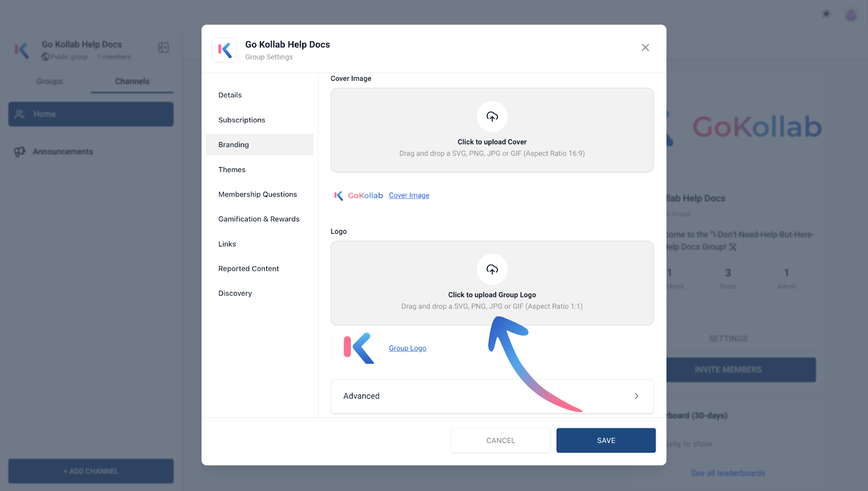Select the Home channel
This screenshot has width=868, height=491.
(x=91, y=114)
